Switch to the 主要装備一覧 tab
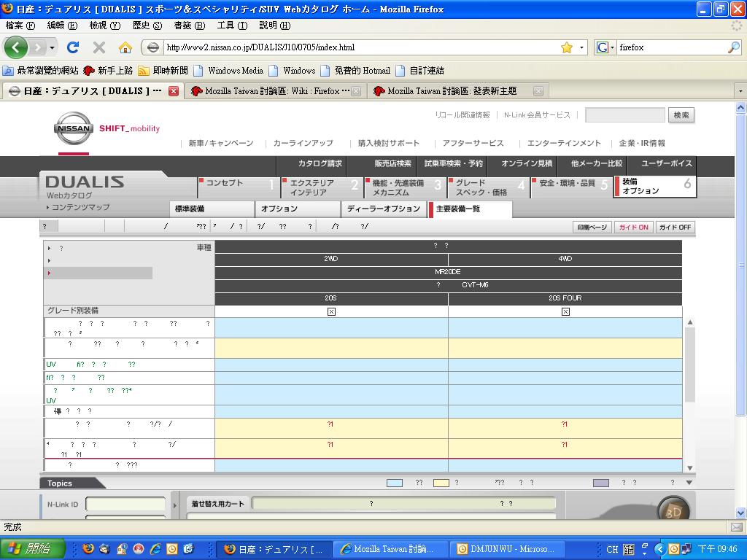Image resolution: width=747 pixels, height=560 pixels. point(469,209)
